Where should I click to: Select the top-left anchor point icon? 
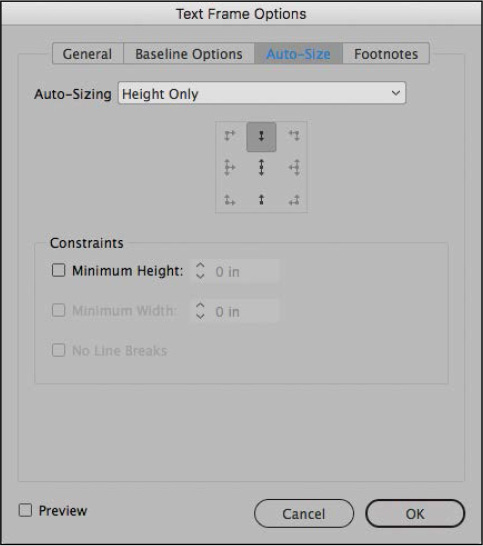click(229, 135)
